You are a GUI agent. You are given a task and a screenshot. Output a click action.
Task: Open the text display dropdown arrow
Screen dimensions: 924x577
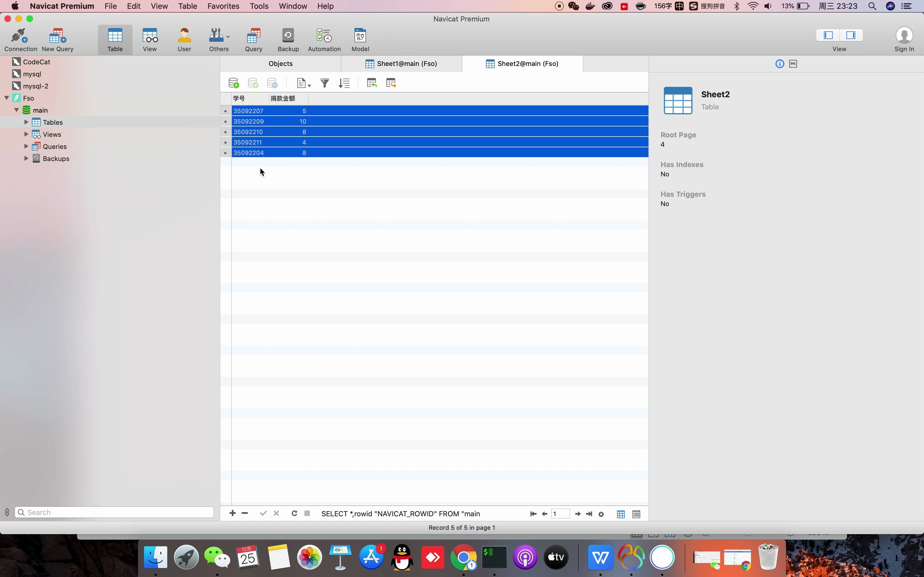(309, 85)
